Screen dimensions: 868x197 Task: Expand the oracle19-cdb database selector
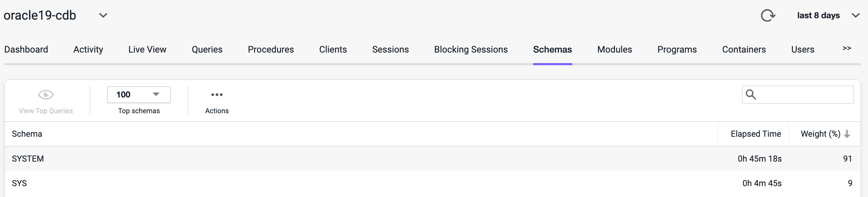(x=103, y=15)
